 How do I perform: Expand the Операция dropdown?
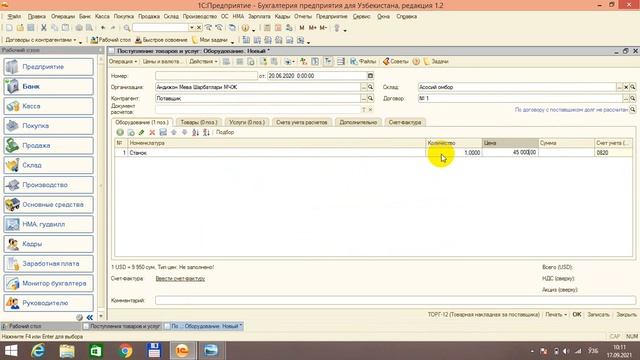(x=123, y=61)
